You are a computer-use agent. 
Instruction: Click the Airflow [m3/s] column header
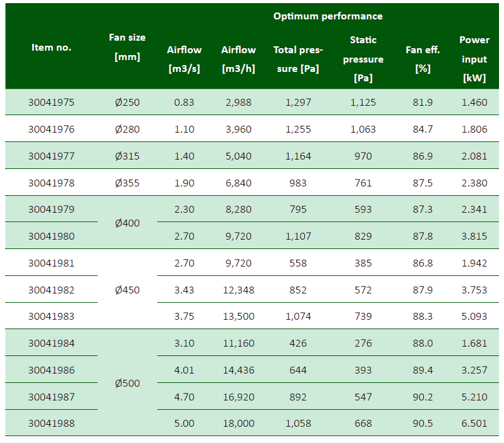[x=184, y=59]
